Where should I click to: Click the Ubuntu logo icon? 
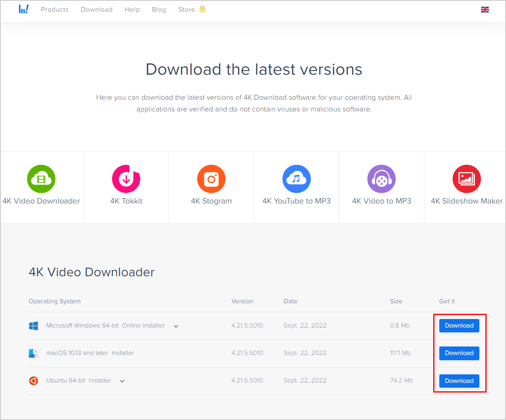point(34,381)
